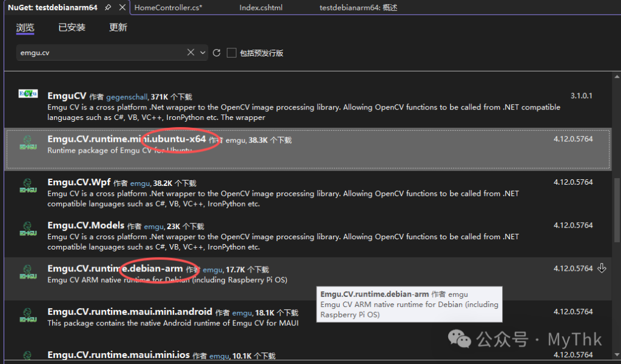
Task: Select the Emgu.CV.Wpf package
Action: coord(307,193)
